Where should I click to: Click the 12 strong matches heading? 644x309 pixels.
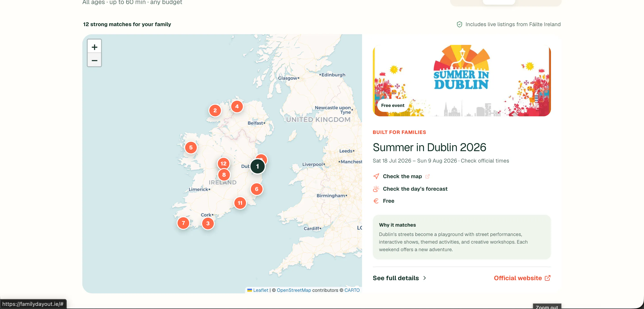pyautogui.click(x=127, y=24)
